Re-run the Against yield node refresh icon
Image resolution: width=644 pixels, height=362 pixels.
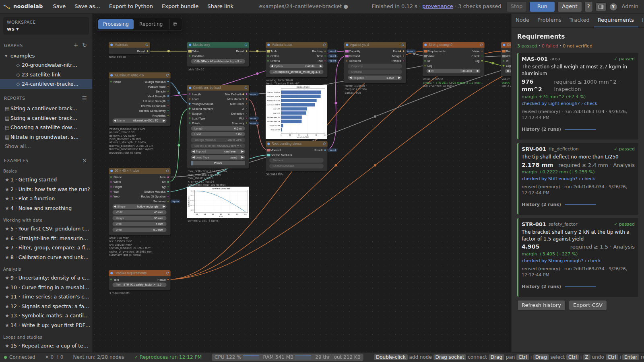click(x=402, y=45)
